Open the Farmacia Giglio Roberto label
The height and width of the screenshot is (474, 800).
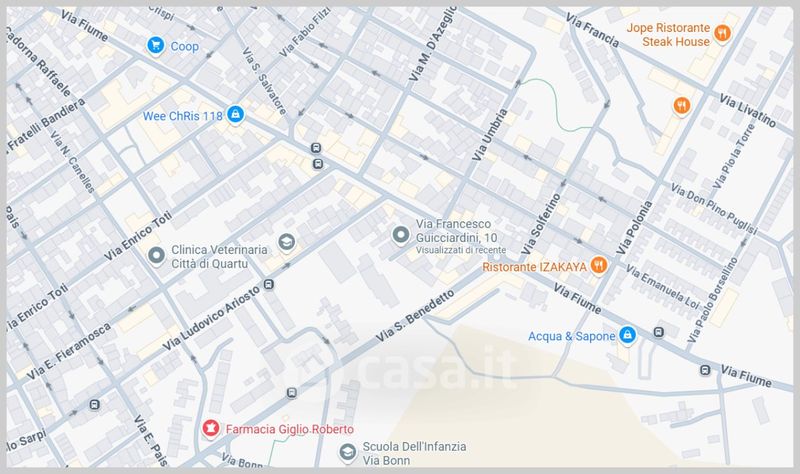[290, 429]
